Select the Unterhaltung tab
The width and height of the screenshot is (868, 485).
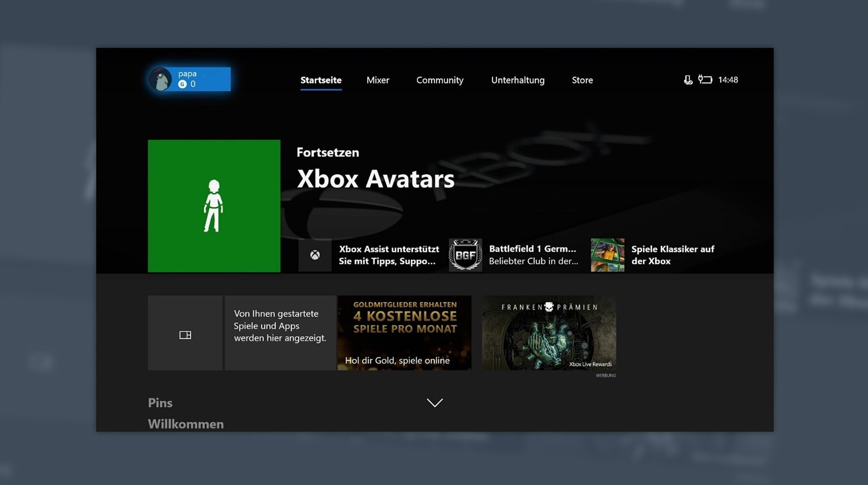pyautogui.click(x=518, y=80)
